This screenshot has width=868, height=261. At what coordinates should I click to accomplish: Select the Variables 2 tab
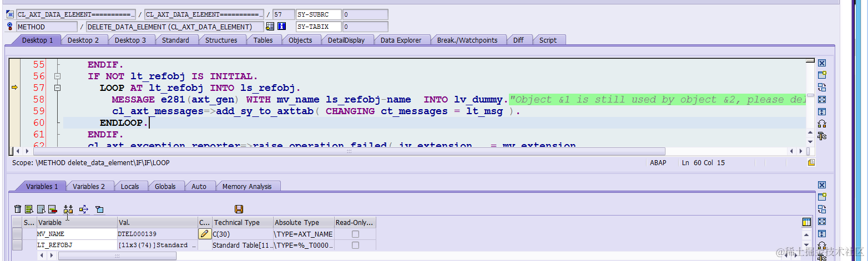click(89, 187)
